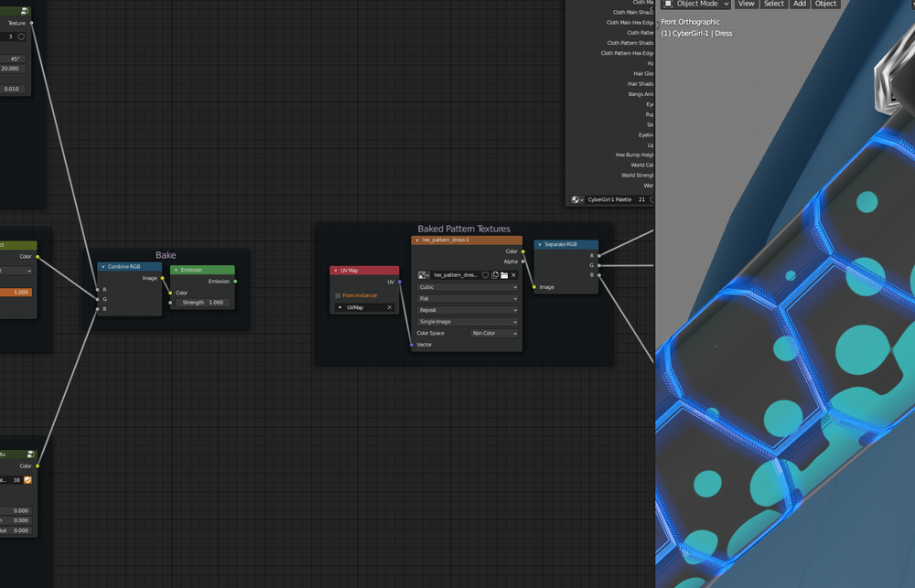Image resolution: width=915 pixels, height=588 pixels.
Task: Click the Emission Strength 1.000 field
Action: pos(202,303)
